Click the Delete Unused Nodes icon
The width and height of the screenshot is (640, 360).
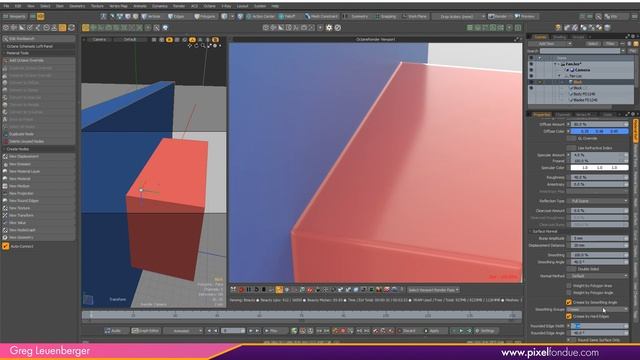(x=5, y=141)
